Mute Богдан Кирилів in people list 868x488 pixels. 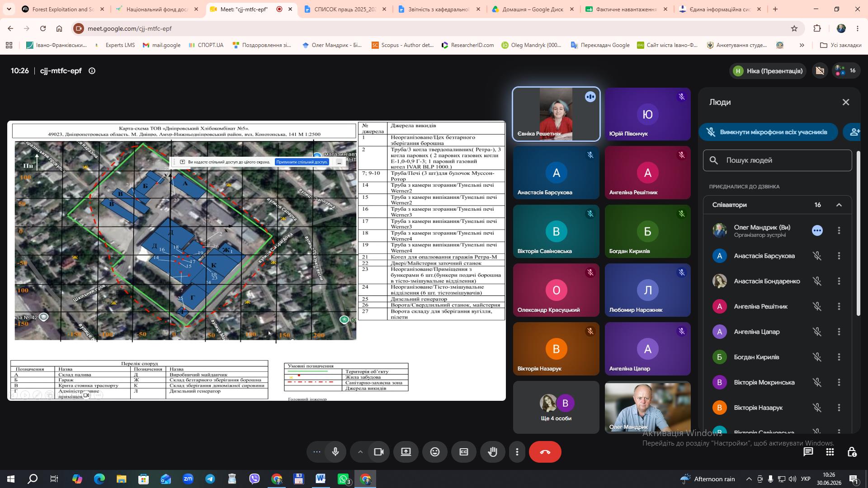817,357
